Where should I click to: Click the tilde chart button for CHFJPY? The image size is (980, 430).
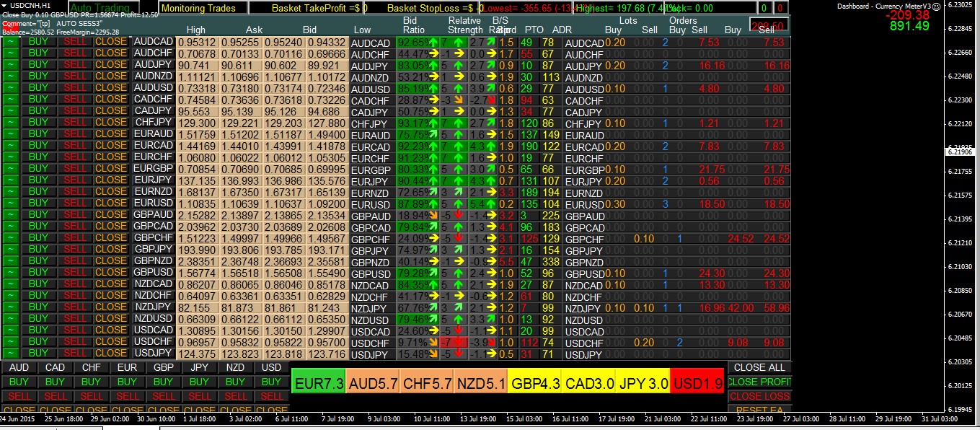click(12, 123)
